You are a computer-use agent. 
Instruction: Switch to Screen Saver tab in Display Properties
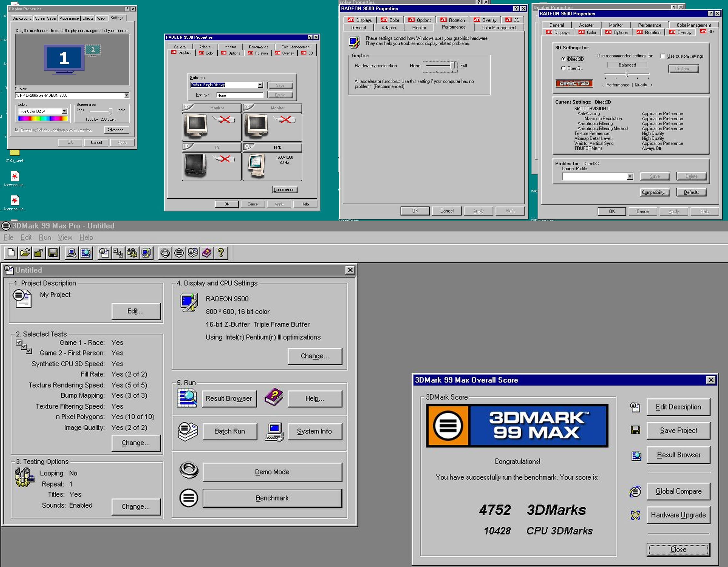[x=45, y=18]
